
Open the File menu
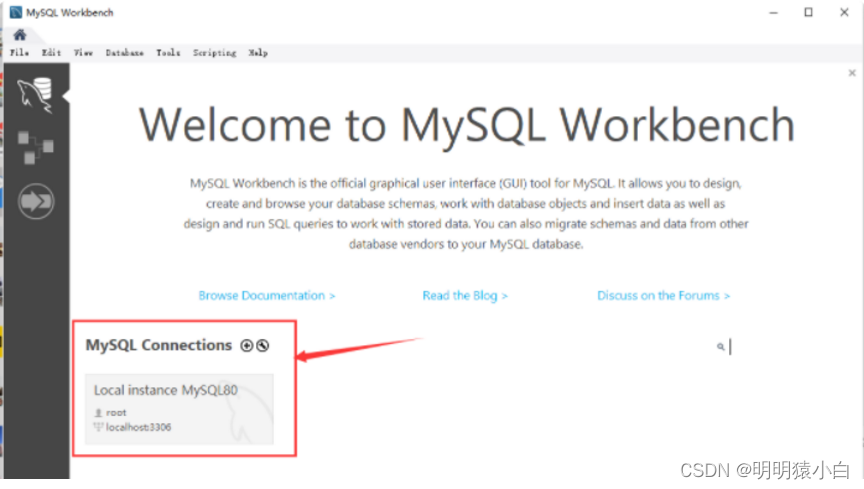[19, 53]
